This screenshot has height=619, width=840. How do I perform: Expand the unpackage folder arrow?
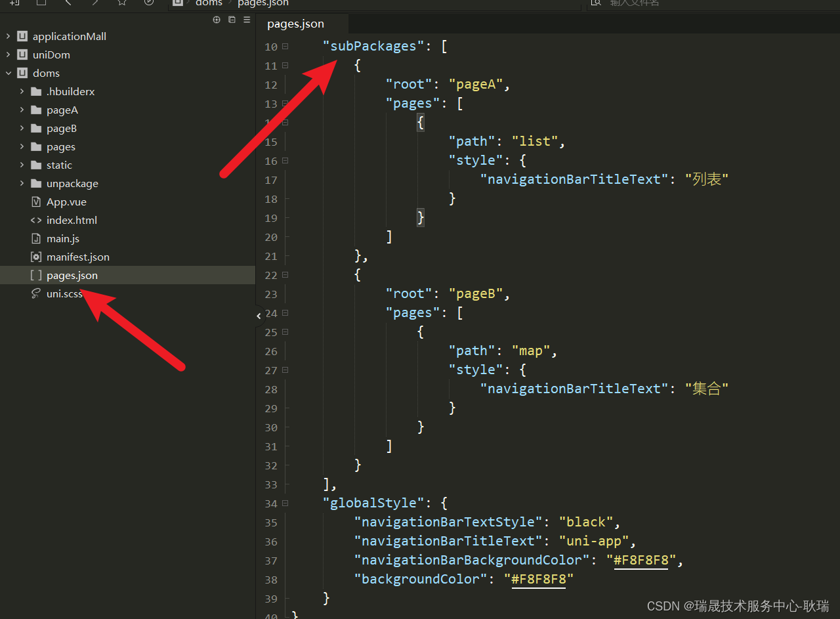pyautogui.click(x=22, y=184)
